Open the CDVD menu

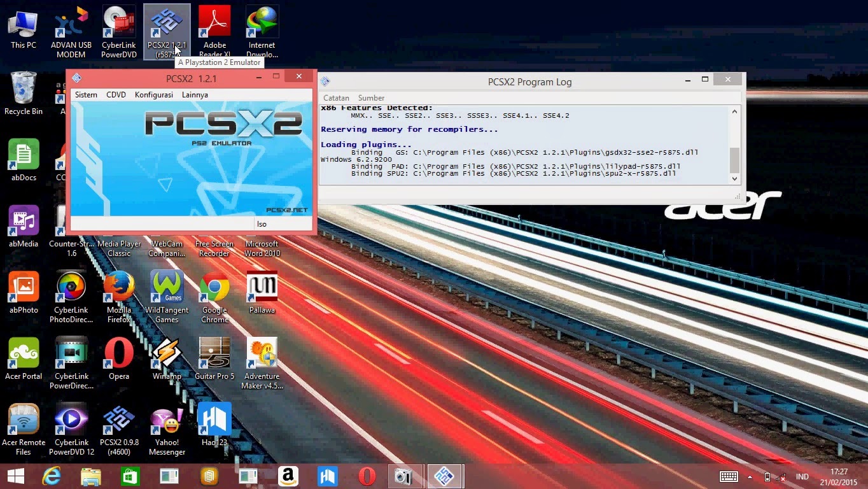click(116, 94)
